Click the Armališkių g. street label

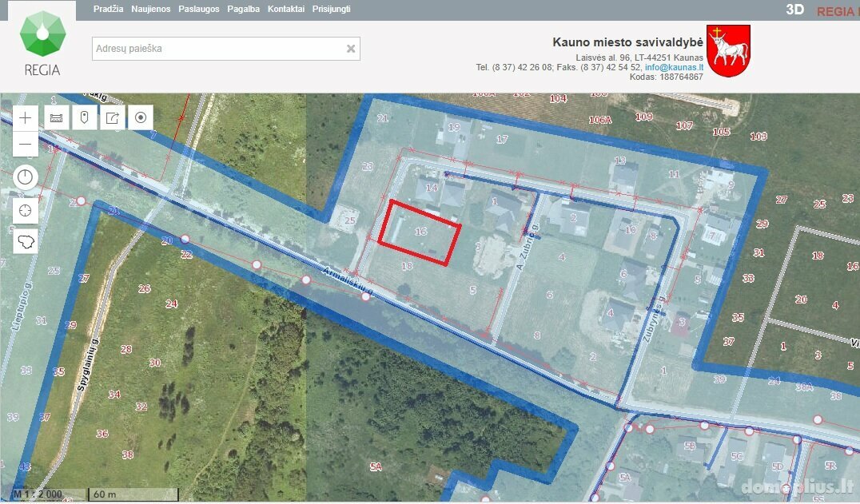coord(348,282)
